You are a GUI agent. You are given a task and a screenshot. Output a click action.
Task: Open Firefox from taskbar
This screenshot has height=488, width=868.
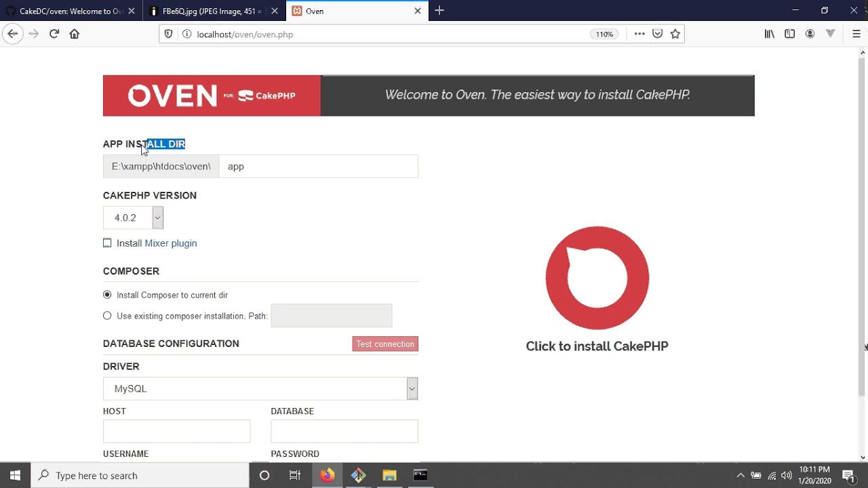328,475
